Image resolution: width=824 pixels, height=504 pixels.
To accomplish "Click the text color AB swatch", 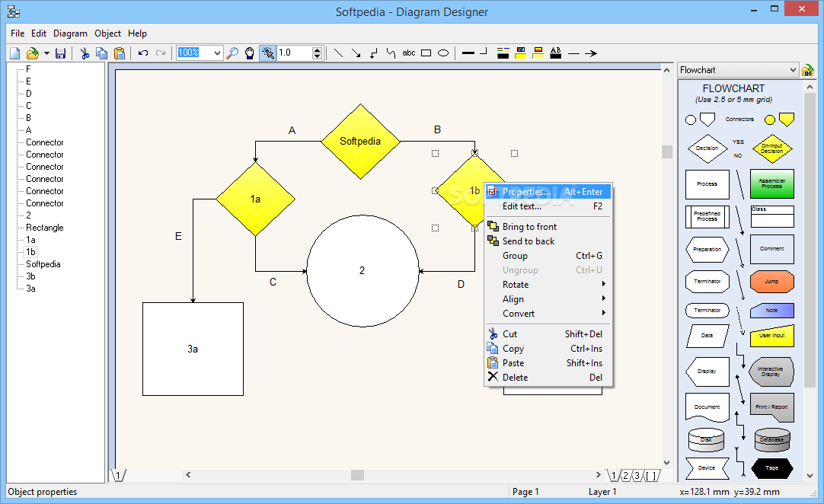I will point(556,53).
